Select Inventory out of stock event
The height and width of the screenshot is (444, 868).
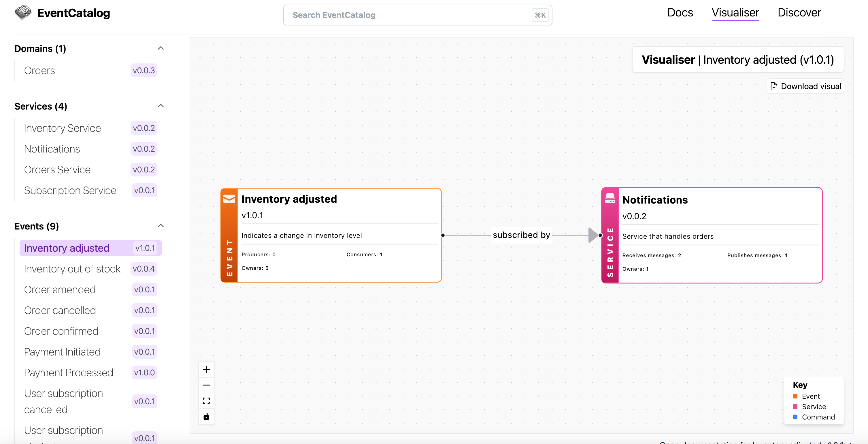[72, 269]
